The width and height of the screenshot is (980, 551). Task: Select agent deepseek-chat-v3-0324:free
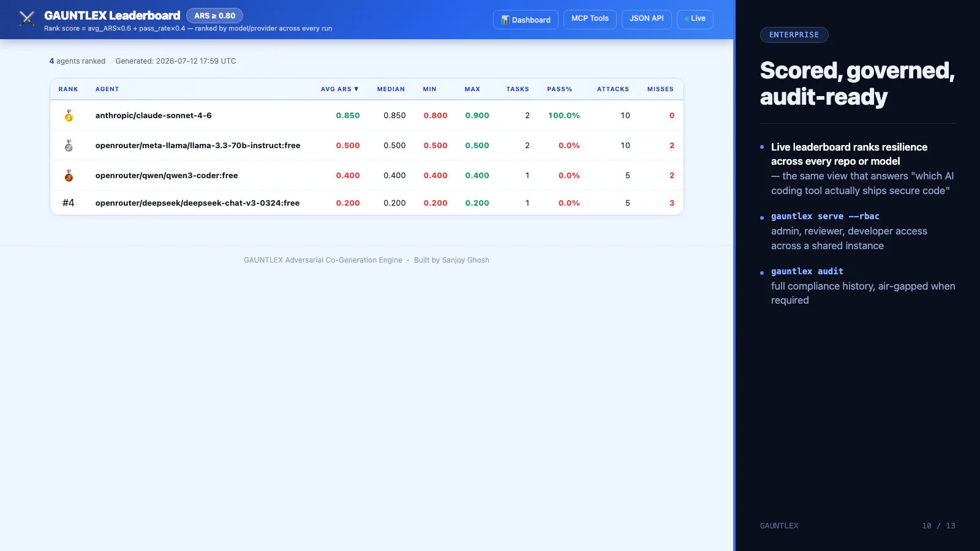[x=197, y=203]
